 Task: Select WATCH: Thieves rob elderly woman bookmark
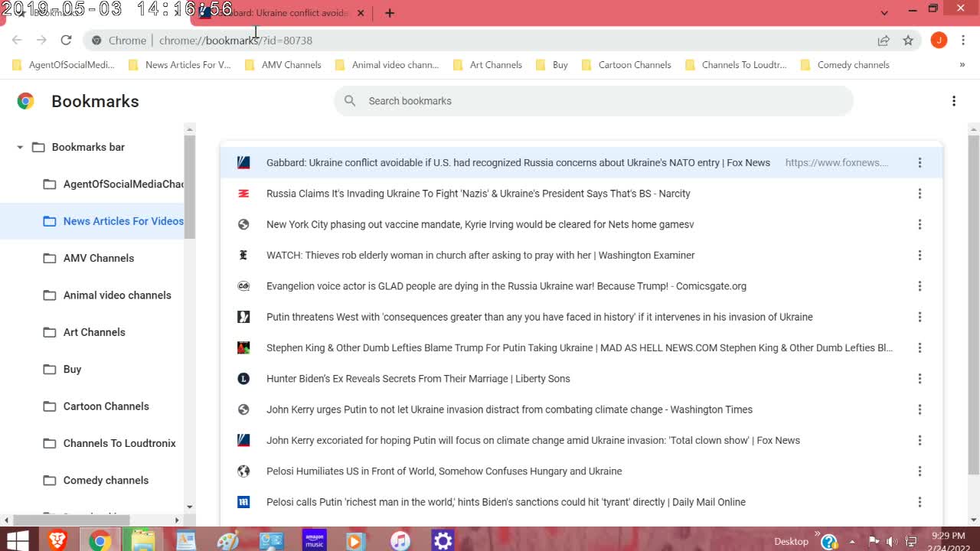point(581,255)
